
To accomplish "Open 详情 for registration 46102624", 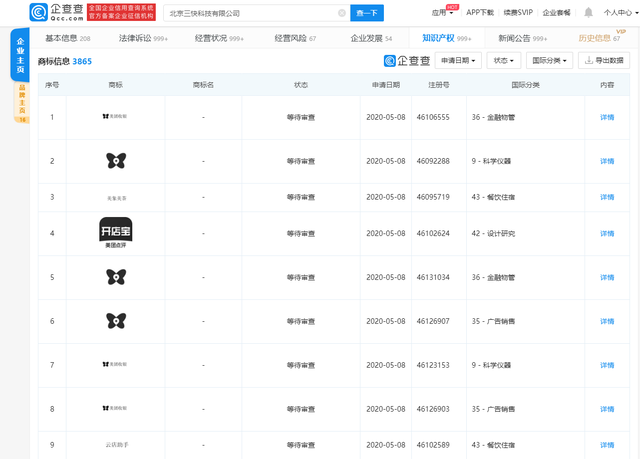I will 607,233.
